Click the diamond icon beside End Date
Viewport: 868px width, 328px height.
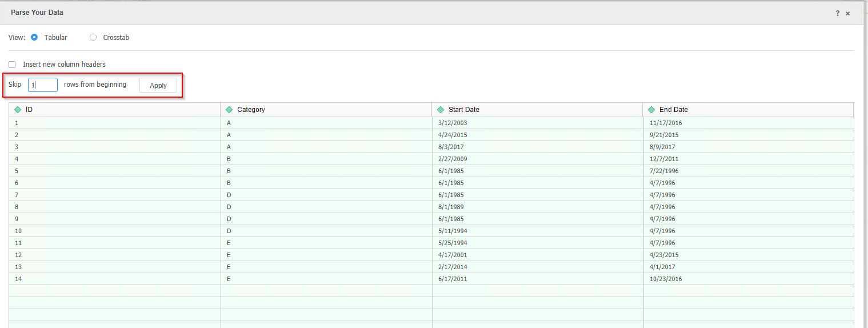[651, 110]
